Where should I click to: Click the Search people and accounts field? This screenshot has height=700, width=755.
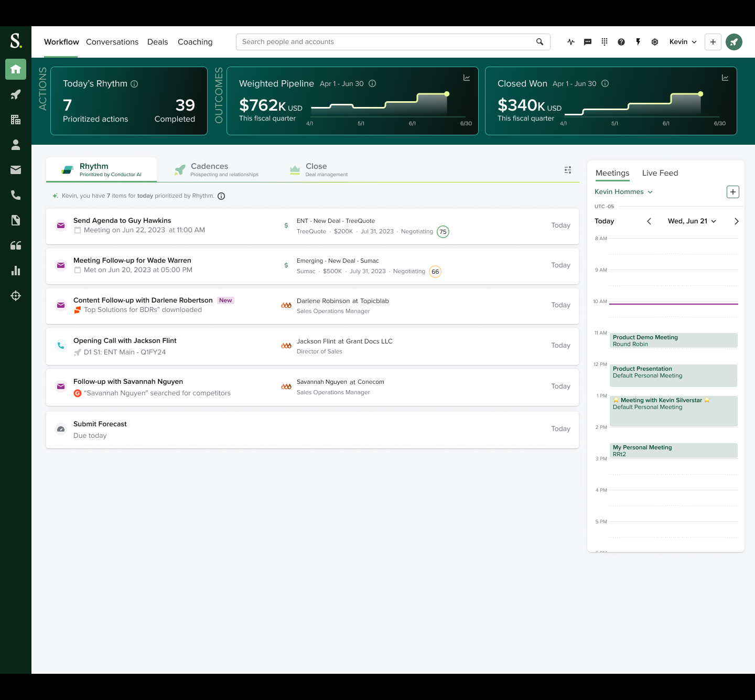point(385,42)
